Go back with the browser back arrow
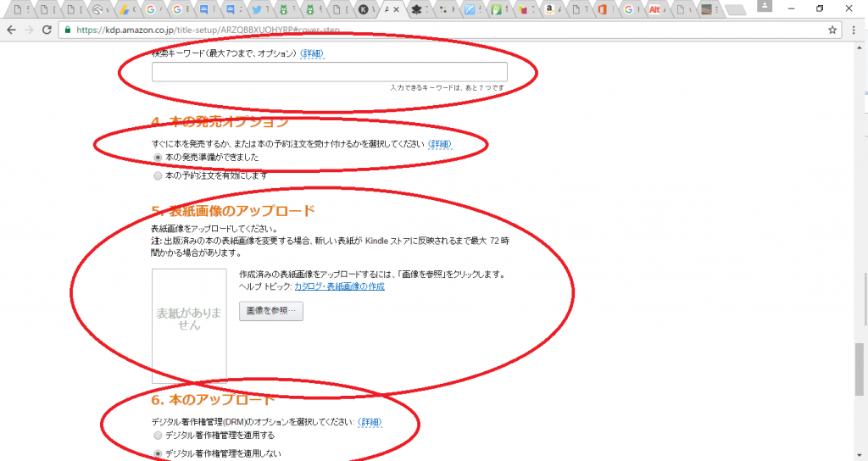 coord(12,30)
